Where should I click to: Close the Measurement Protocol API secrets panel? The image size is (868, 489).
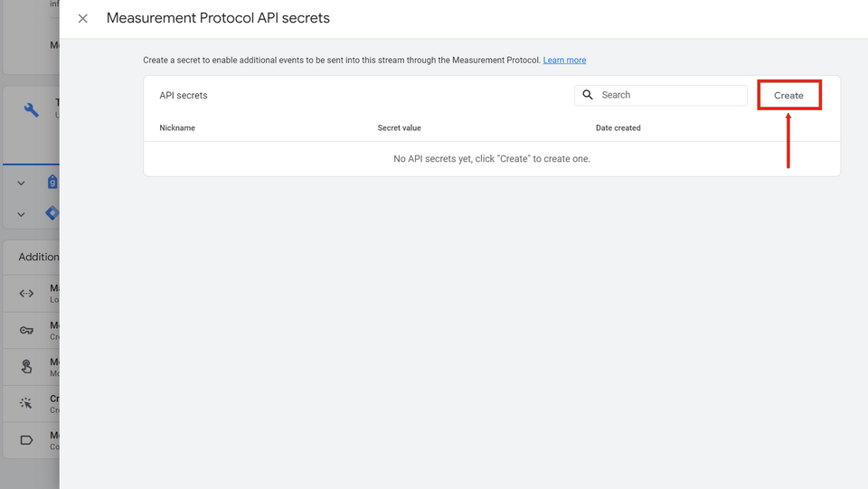click(83, 18)
